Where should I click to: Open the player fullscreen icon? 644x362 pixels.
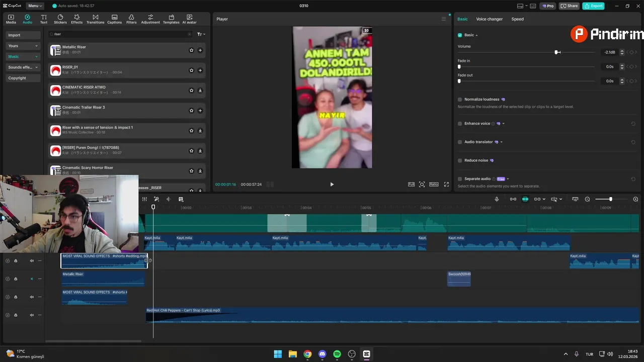[x=446, y=185]
